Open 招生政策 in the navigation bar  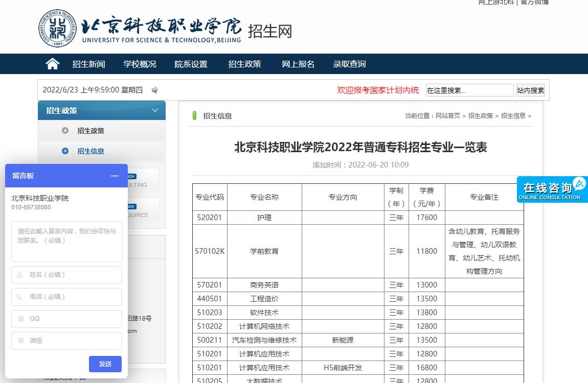click(244, 64)
